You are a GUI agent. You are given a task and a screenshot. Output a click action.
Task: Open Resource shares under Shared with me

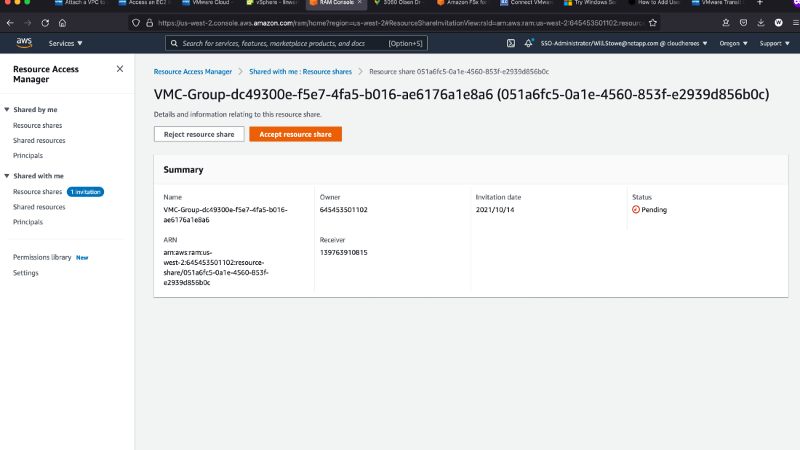pyautogui.click(x=37, y=192)
